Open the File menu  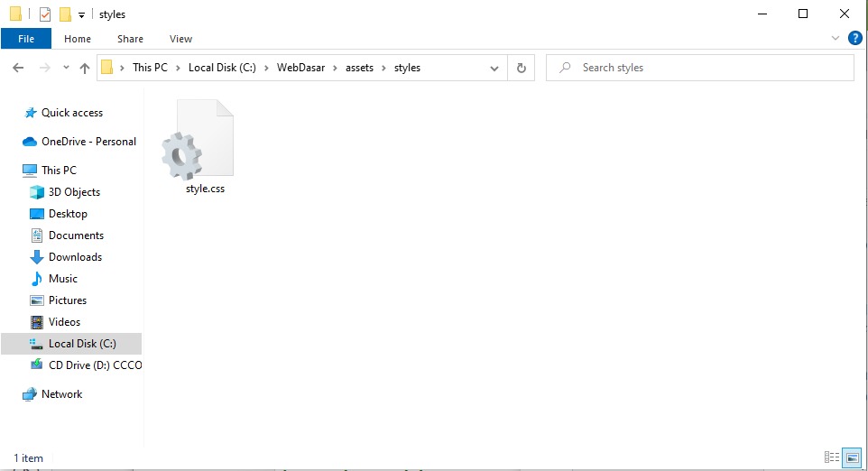point(26,39)
